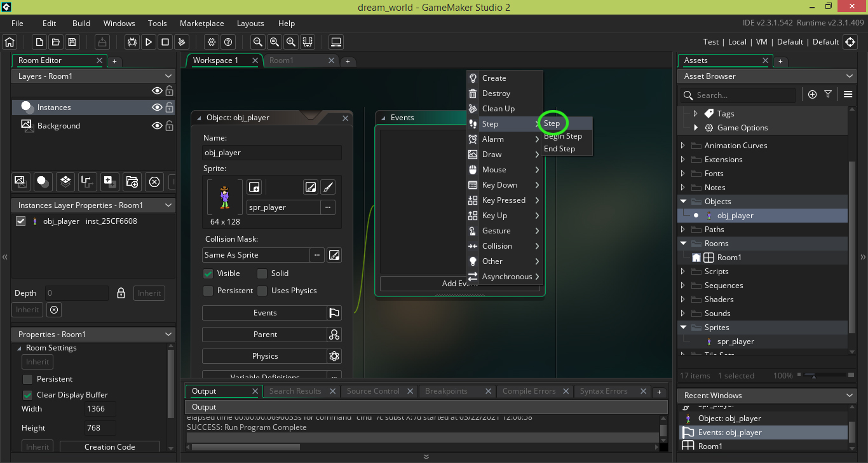Open target manager crosshair icon
This screenshot has width=868, height=463.
point(851,42)
